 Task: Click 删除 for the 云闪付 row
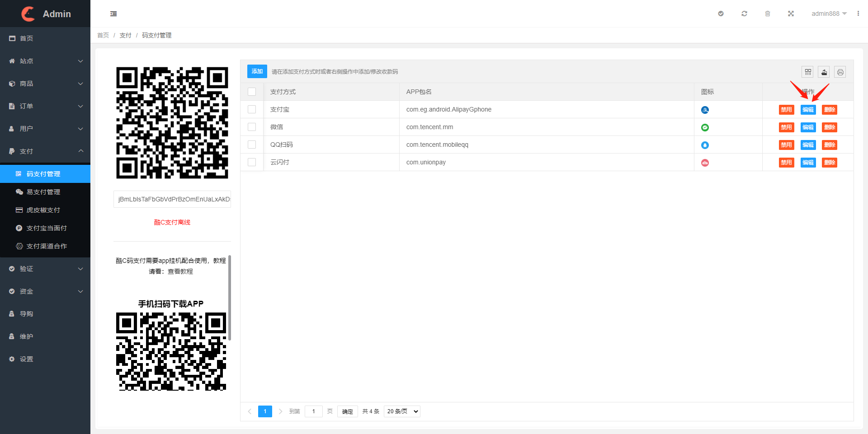pos(830,163)
